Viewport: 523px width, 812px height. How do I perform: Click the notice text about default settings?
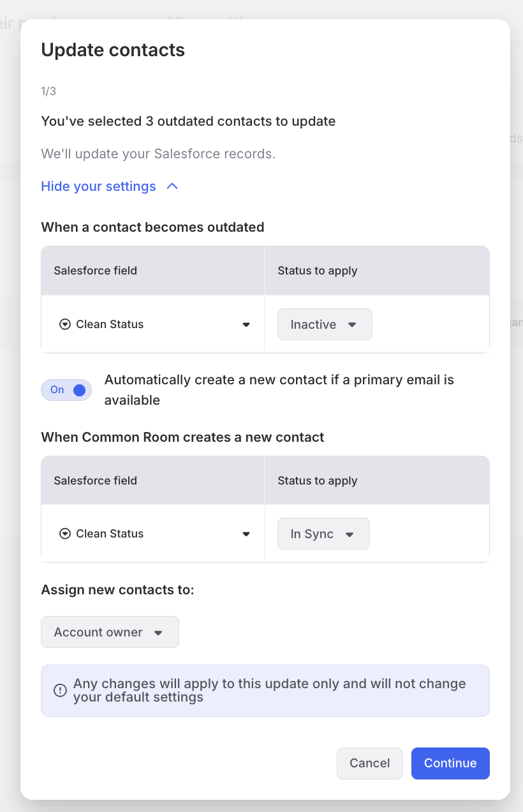click(x=269, y=690)
